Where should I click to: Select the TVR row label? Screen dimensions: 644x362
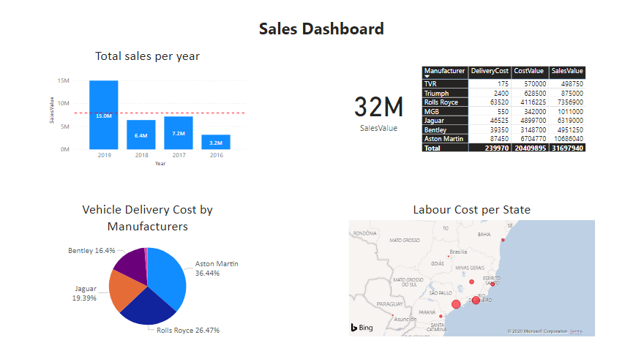(x=445, y=83)
